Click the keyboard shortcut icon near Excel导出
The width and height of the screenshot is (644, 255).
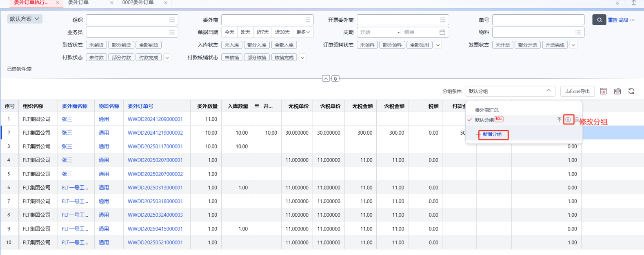click(x=617, y=91)
